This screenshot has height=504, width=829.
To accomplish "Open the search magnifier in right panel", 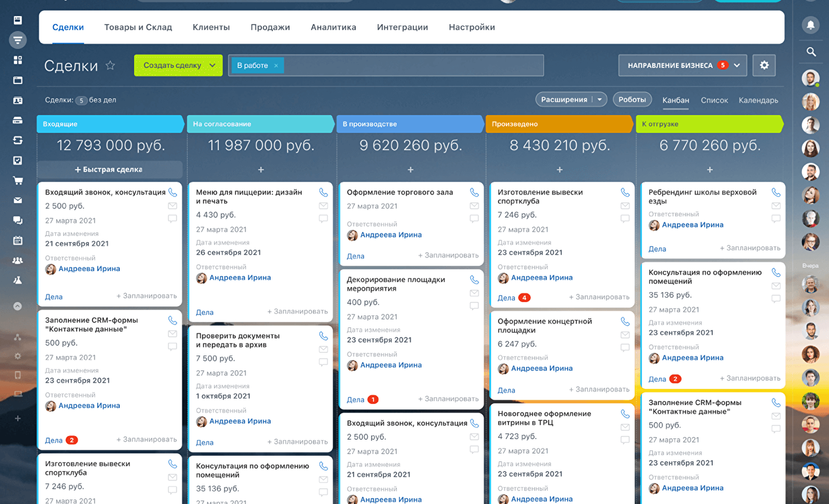I will click(811, 52).
